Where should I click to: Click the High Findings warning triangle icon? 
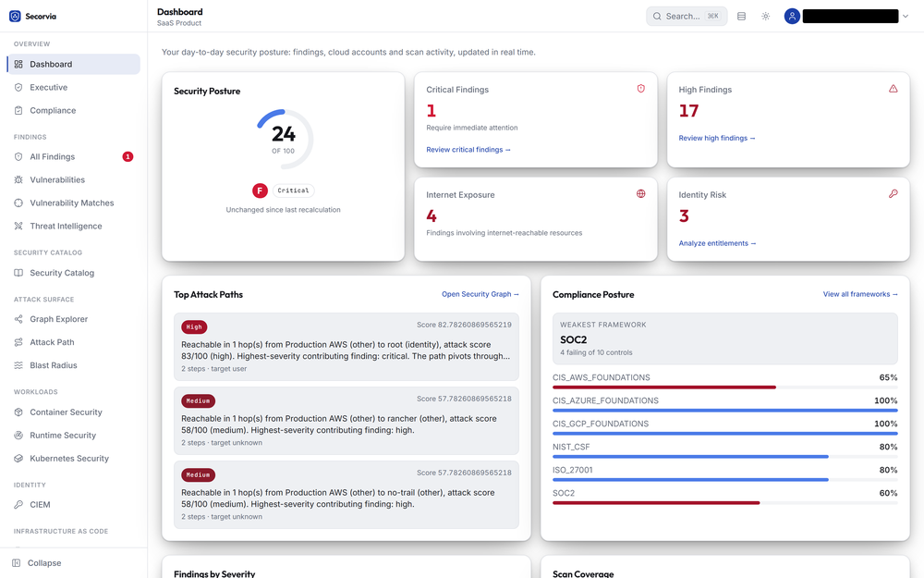pos(894,89)
